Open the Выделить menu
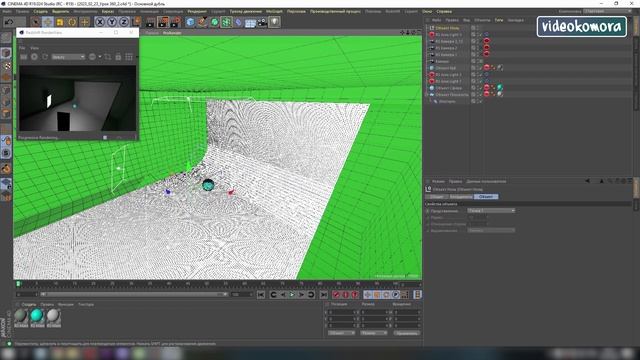 (60, 11)
